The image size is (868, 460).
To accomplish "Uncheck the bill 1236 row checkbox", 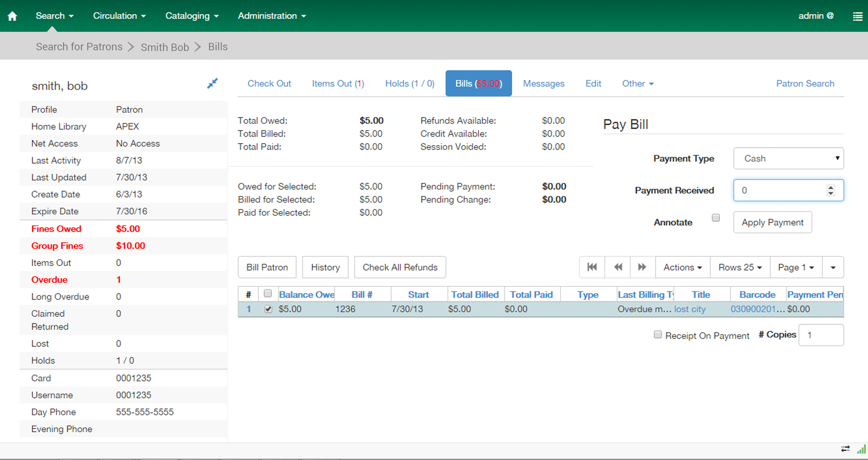I will tap(268, 308).
